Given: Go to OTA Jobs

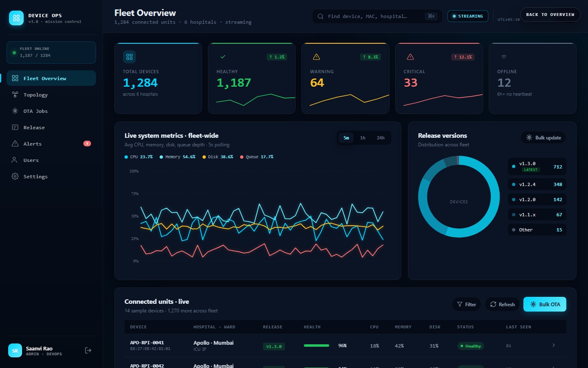Looking at the screenshot, I should pyautogui.click(x=51, y=111).
